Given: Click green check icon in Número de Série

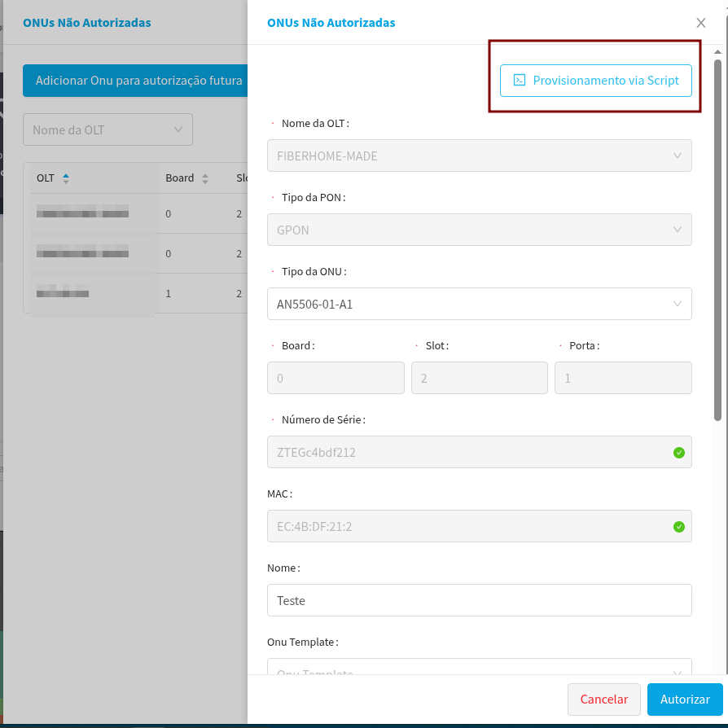Looking at the screenshot, I should point(679,453).
